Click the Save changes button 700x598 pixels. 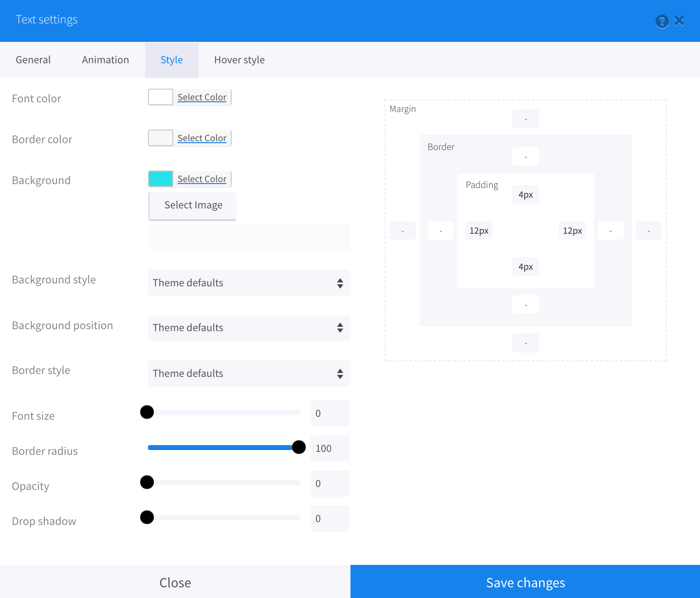tap(525, 582)
